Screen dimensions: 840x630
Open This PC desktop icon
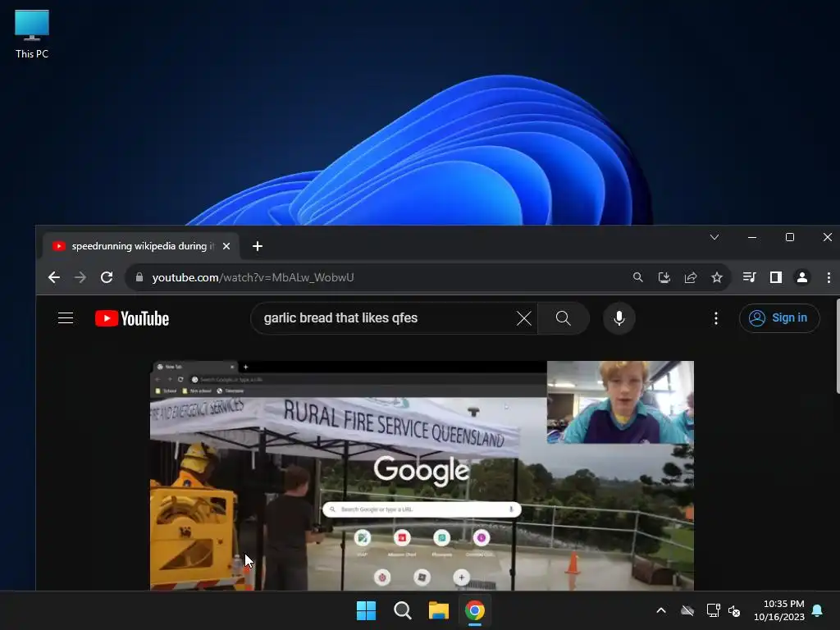32,34
